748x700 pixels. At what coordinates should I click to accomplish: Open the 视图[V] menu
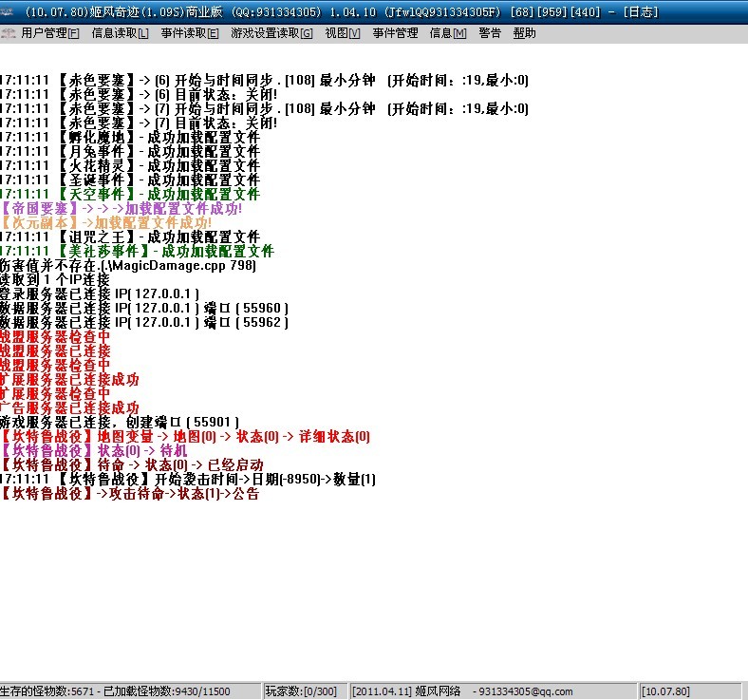click(342, 33)
